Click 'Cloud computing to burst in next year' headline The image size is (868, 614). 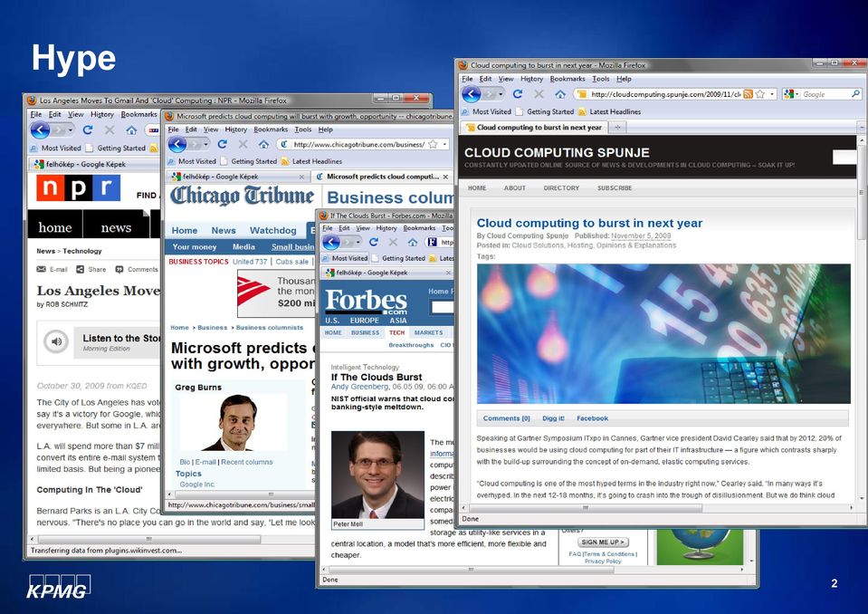click(589, 223)
